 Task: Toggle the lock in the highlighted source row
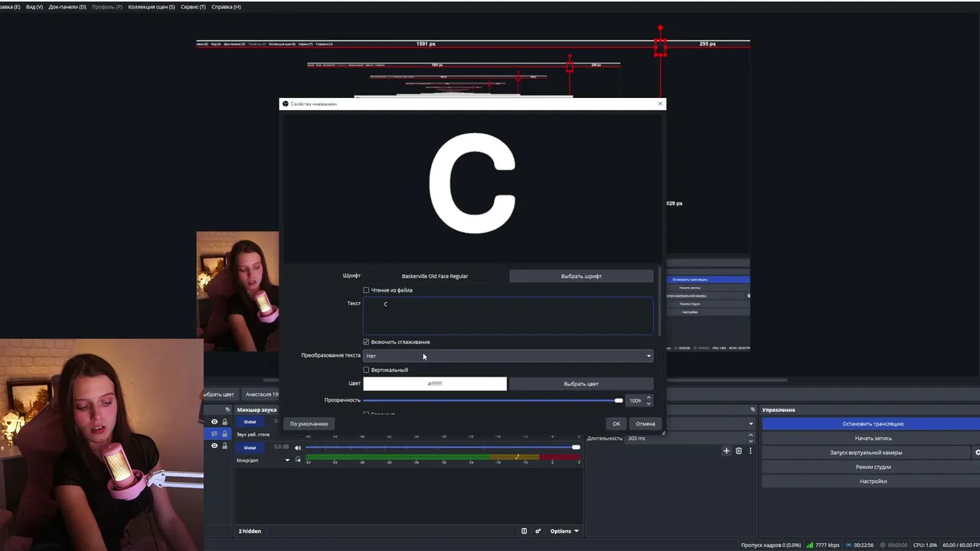tap(224, 434)
